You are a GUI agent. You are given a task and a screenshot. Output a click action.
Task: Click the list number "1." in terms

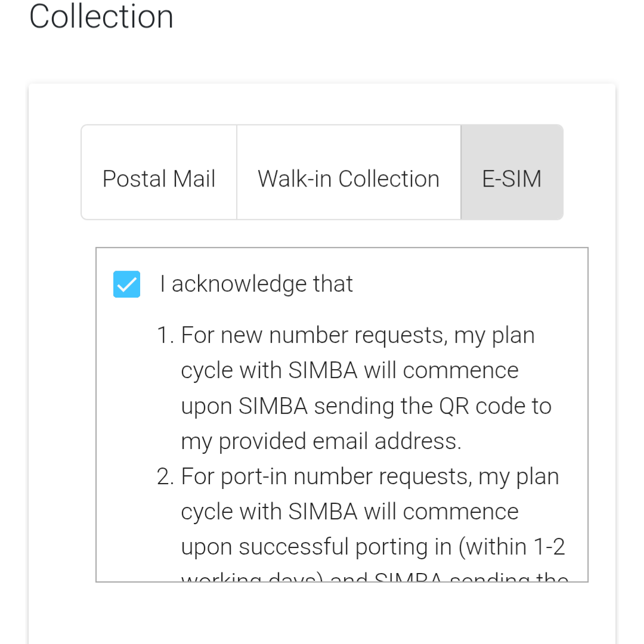165,335
